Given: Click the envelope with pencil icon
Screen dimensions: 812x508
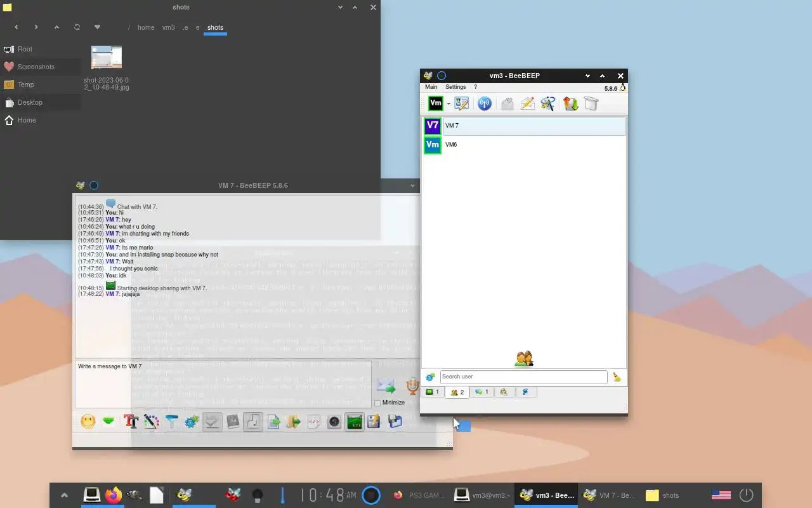Looking at the screenshot, I should tap(528, 104).
